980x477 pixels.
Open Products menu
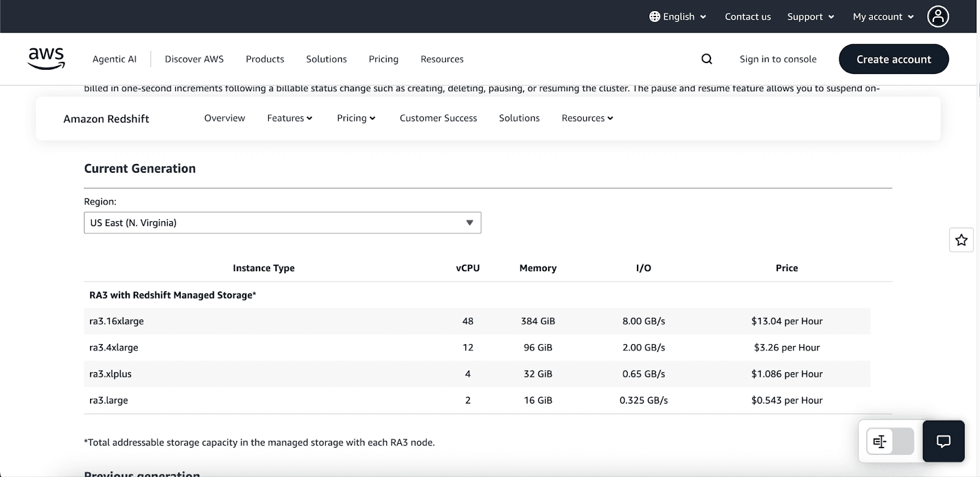(265, 59)
